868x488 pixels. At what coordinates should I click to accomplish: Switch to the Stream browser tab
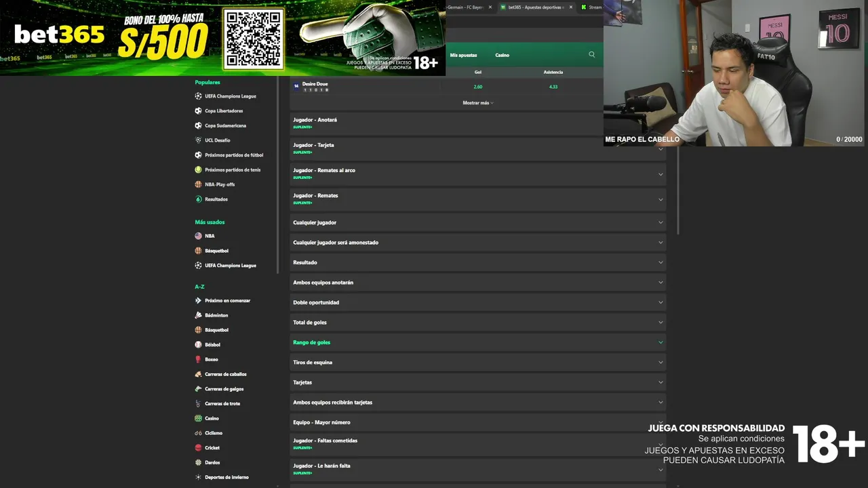pos(591,7)
